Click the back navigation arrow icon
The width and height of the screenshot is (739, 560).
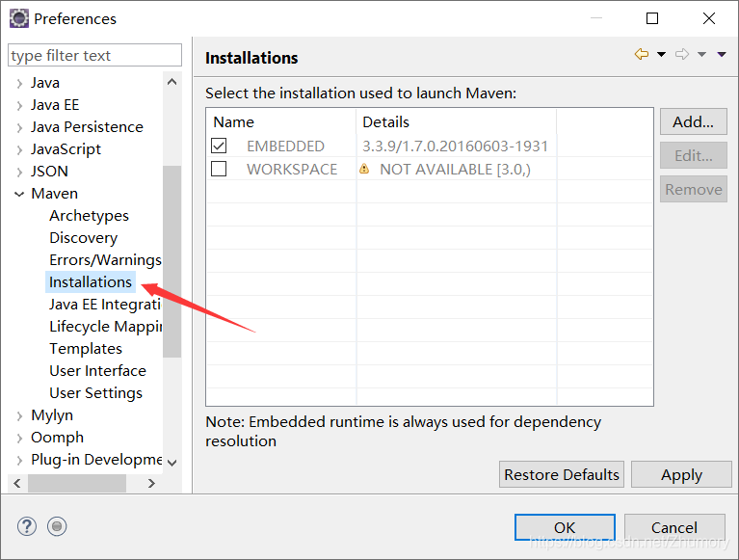tap(642, 54)
